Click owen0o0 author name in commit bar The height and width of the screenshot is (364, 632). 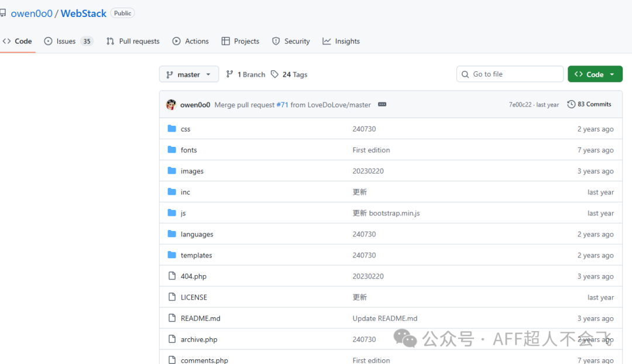(195, 105)
